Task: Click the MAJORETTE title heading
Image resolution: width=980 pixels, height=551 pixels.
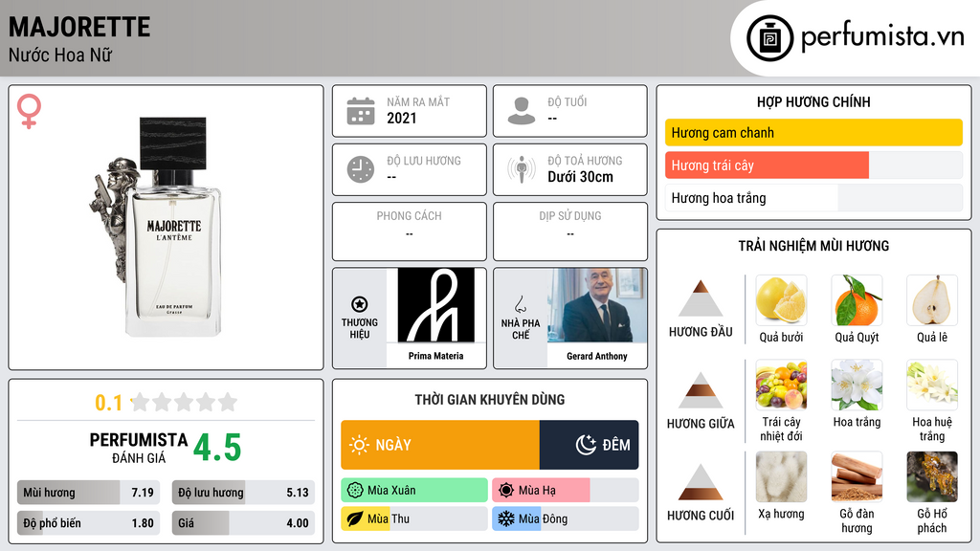Action: pyautogui.click(x=79, y=27)
